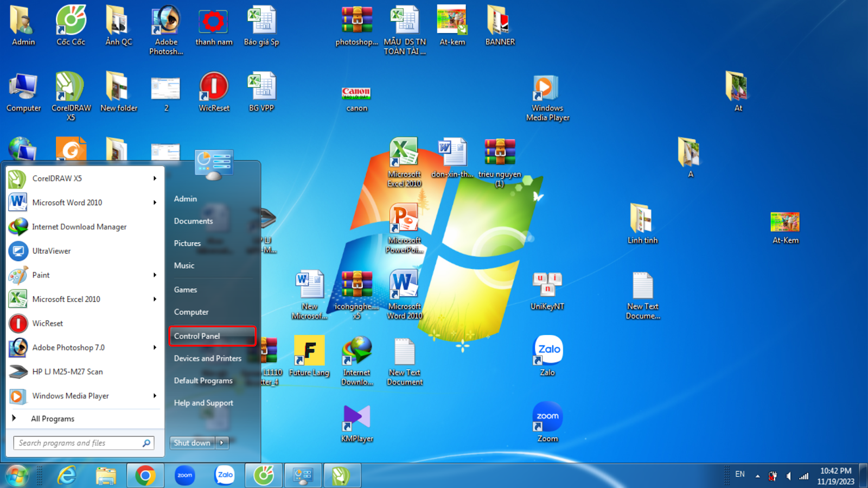
Task: Select Adobe Photoshop desktop shortcut
Action: pyautogui.click(x=166, y=30)
